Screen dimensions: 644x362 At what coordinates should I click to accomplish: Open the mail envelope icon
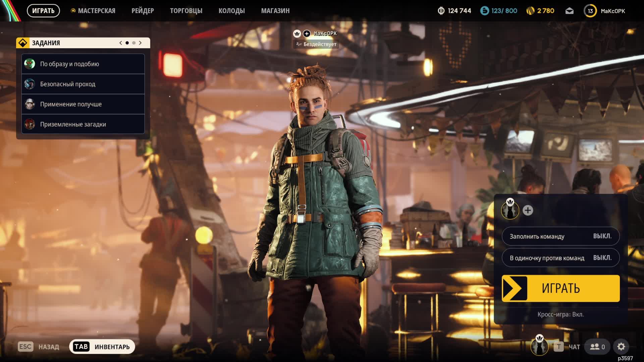pos(569,11)
